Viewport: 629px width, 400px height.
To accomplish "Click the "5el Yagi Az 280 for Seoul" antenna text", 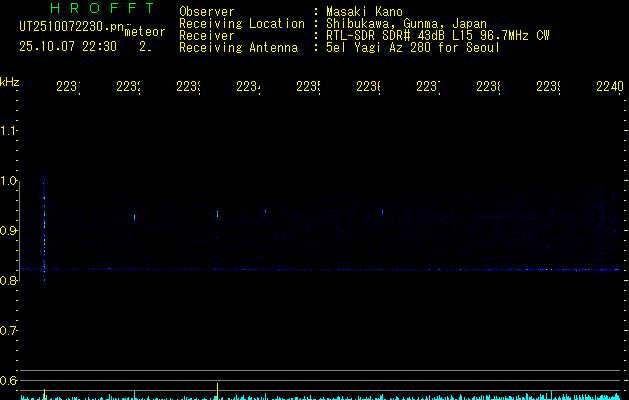I will [x=412, y=48].
